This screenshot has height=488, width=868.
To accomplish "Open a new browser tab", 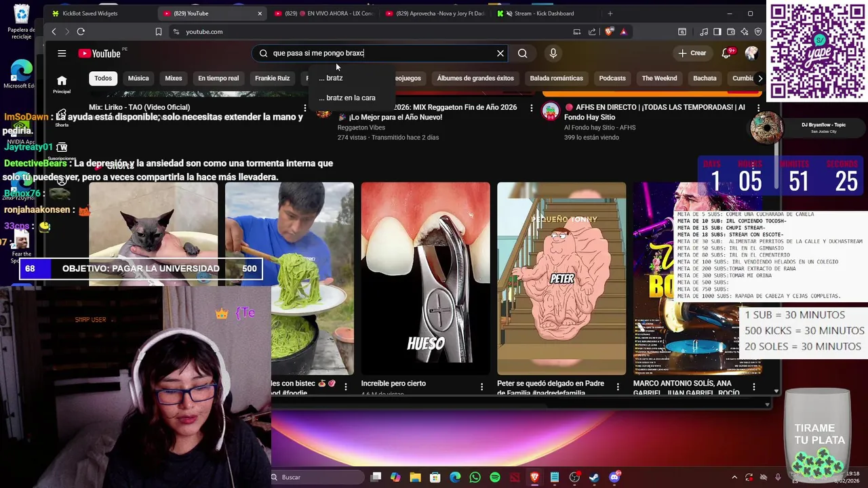I will tap(610, 13).
